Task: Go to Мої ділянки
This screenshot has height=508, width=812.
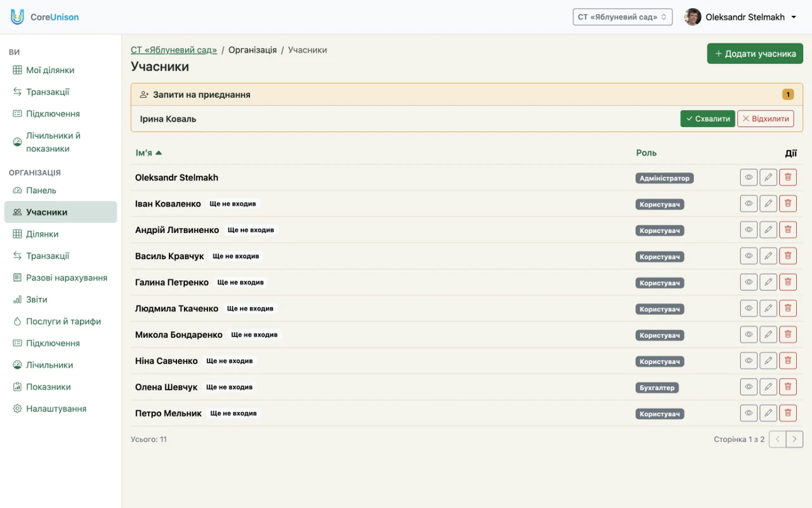Action: (x=61, y=70)
